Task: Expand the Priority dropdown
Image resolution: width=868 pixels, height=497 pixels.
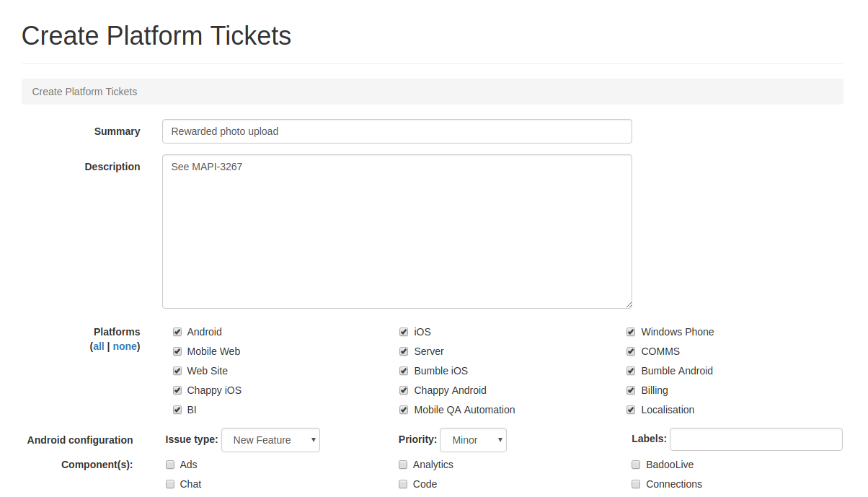Action: [x=474, y=440]
